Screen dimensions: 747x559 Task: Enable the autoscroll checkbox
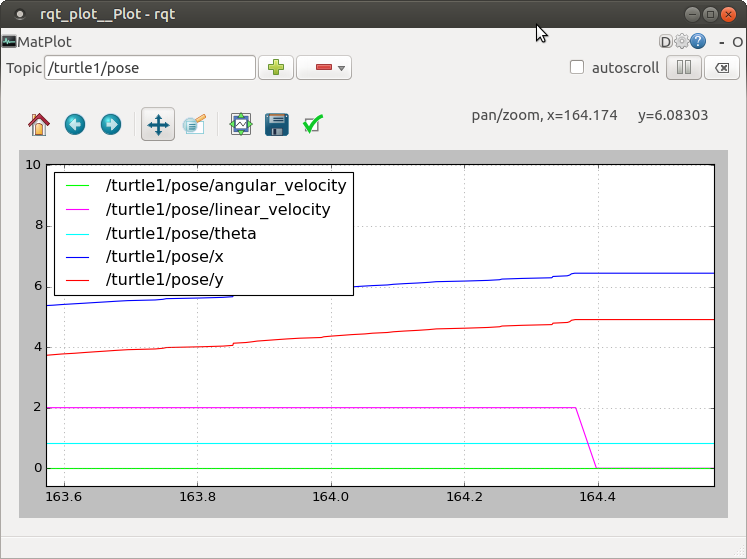pos(577,67)
